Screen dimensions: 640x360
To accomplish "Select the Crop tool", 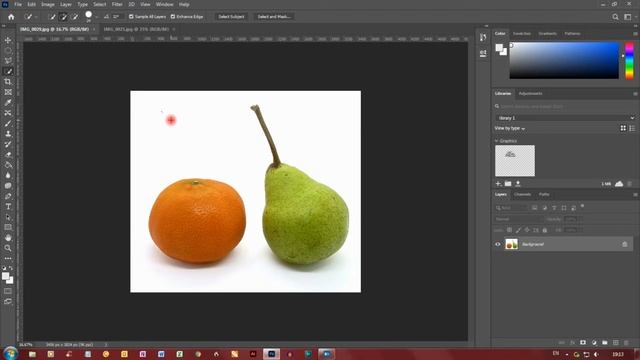I will [x=8, y=82].
